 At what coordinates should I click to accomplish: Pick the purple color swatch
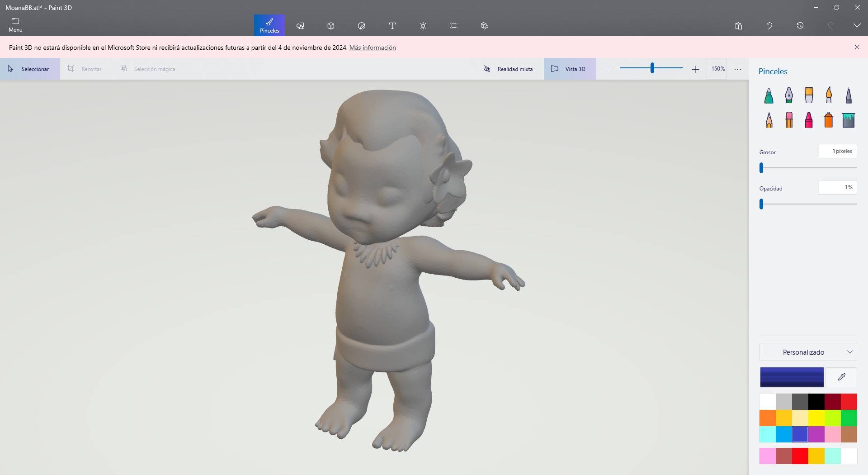816,434
